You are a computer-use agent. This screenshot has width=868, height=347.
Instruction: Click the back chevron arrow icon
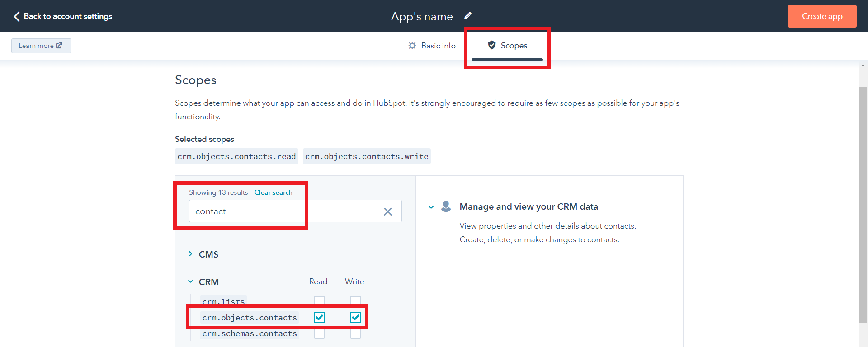17,16
